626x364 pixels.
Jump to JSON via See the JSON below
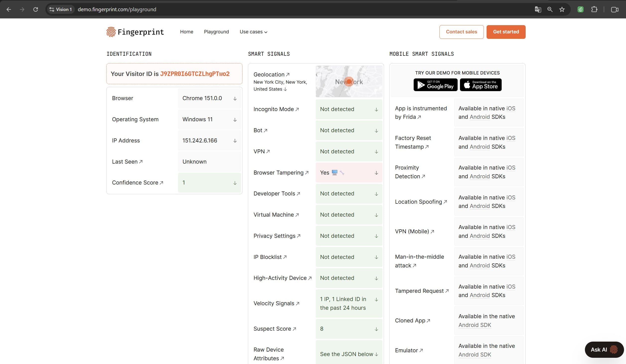pos(349,354)
